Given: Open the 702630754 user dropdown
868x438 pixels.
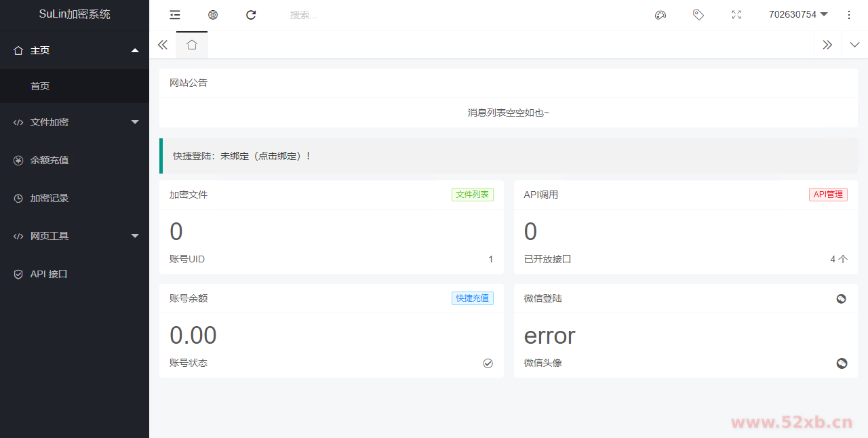Looking at the screenshot, I should (798, 15).
